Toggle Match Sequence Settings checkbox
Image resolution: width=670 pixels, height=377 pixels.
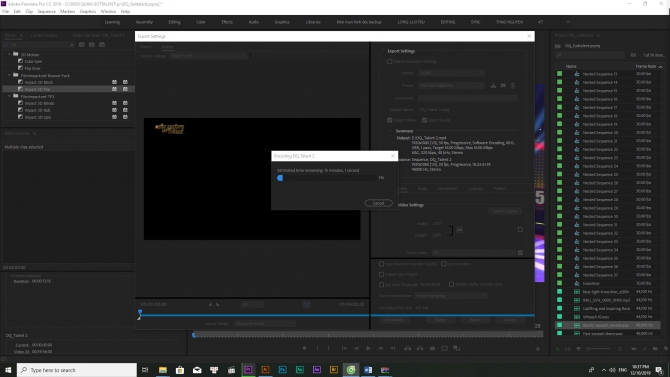pos(390,62)
